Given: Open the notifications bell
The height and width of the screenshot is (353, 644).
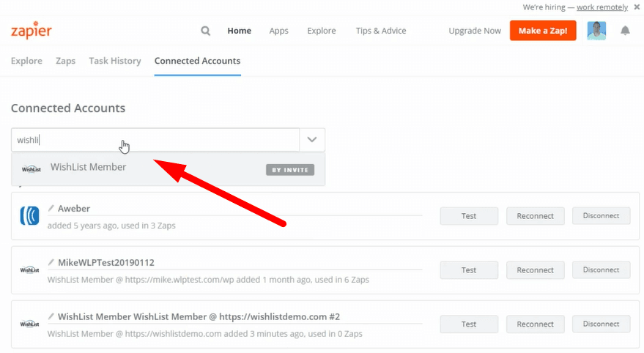Looking at the screenshot, I should 625,30.
